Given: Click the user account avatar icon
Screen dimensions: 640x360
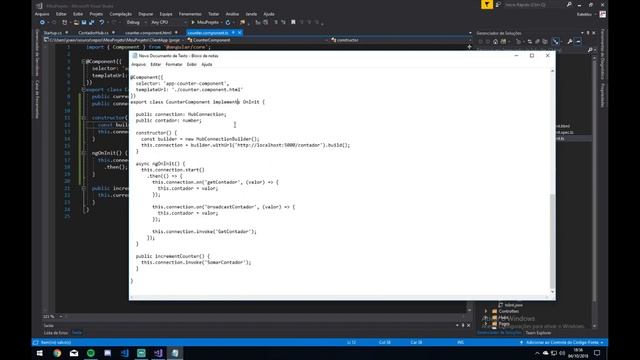Looking at the screenshot, I should (x=602, y=14).
